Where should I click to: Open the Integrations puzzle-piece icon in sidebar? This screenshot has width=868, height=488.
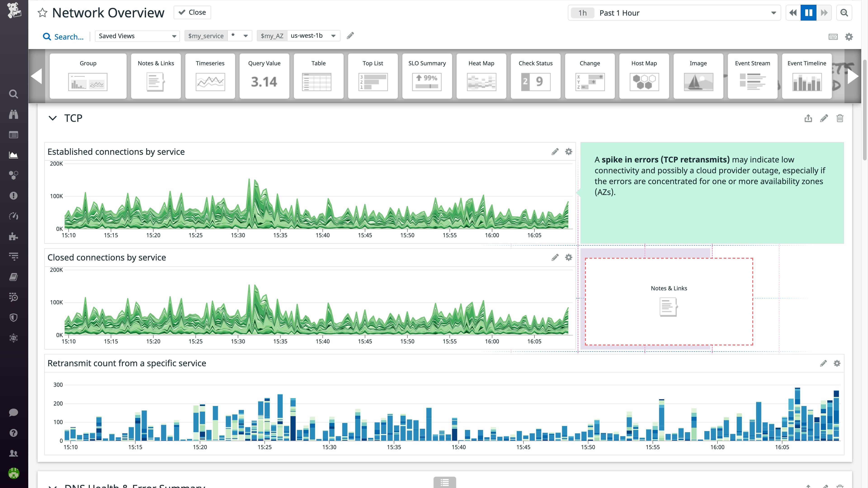coord(14,236)
